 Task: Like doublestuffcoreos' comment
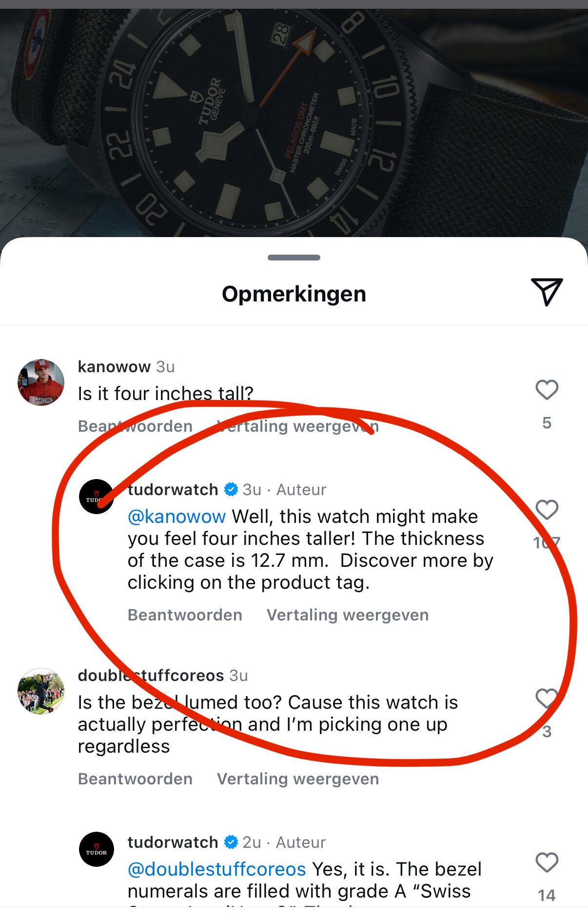(547, 699)
